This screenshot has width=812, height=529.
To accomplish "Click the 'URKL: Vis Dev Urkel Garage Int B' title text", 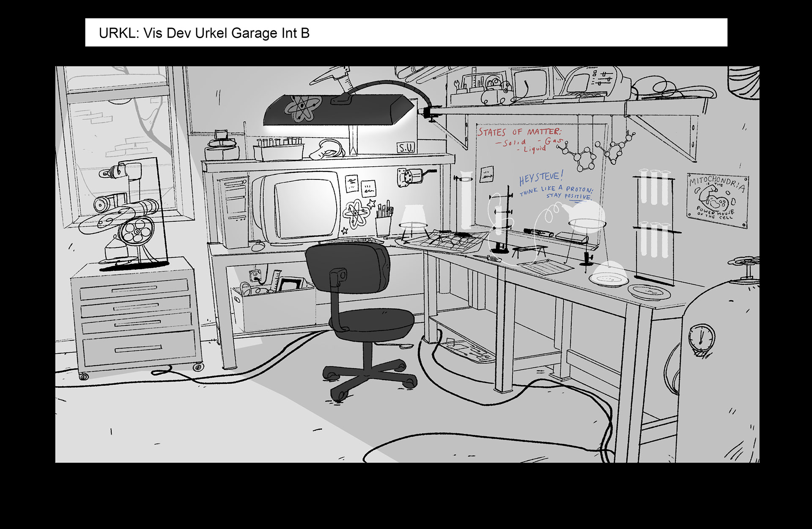I will [x=204, y=33].
